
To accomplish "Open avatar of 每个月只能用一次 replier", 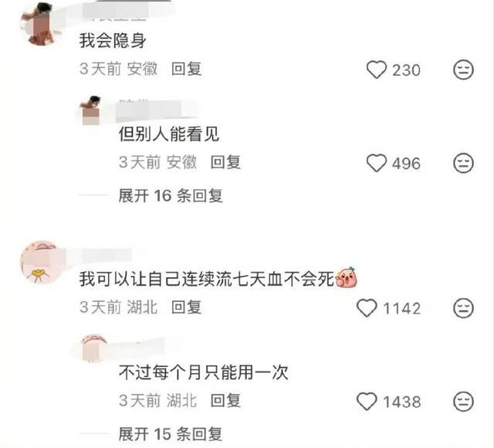I will [x=93, y=348].
